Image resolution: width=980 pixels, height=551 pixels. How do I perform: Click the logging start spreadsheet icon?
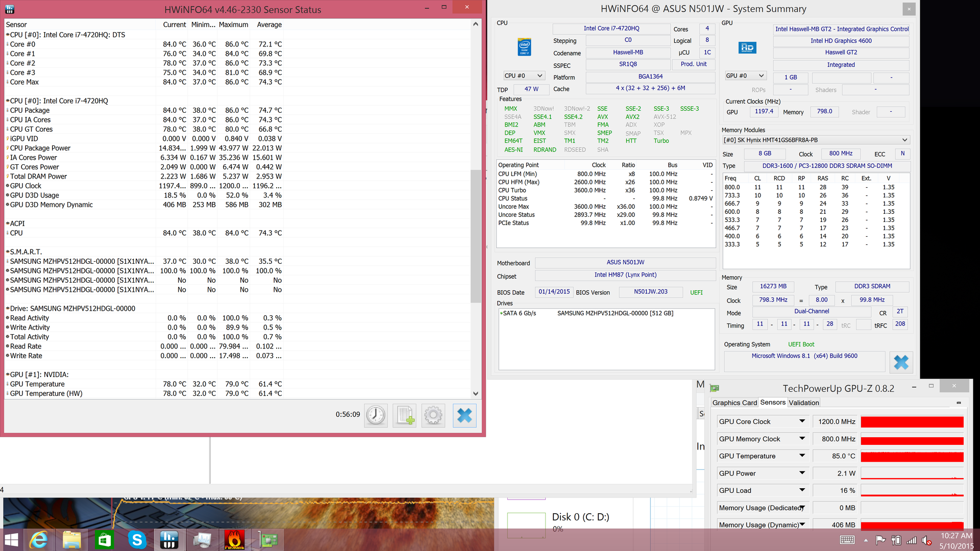point(405,415)
